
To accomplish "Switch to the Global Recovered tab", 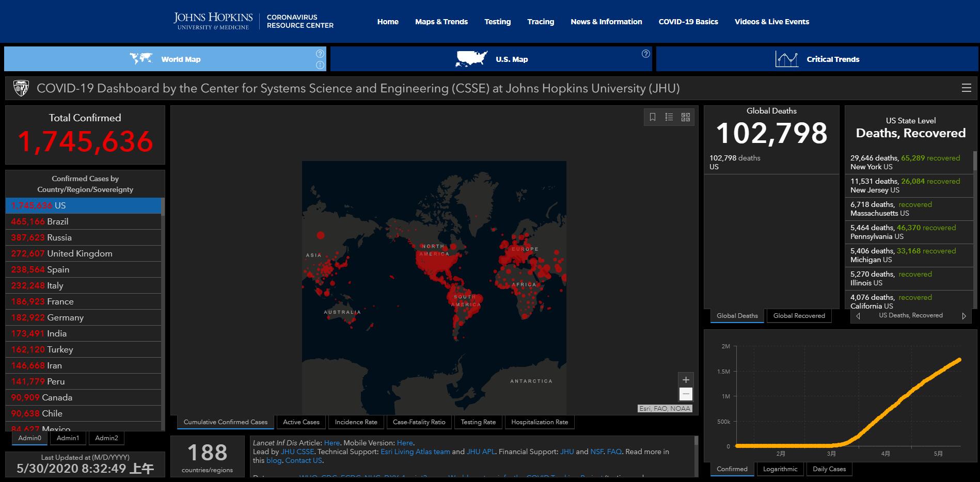I will click(799, 316).
